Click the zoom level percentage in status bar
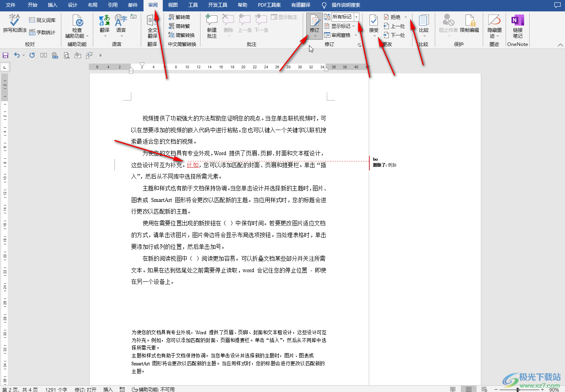 [554, 390]
